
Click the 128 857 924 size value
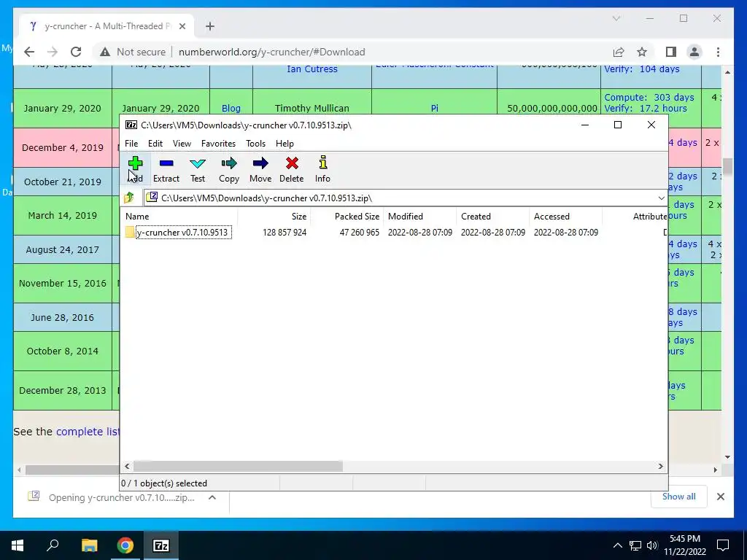(x=285, y=233)
